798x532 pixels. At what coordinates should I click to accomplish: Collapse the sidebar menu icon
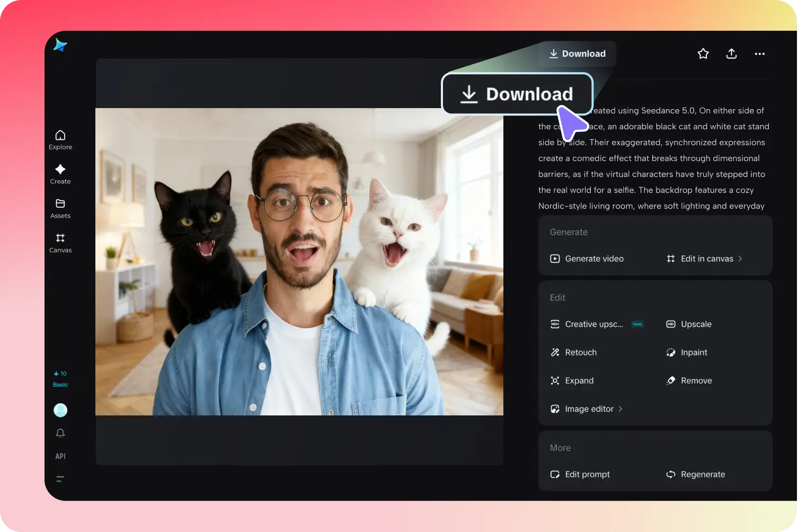(x=60, y=479)
